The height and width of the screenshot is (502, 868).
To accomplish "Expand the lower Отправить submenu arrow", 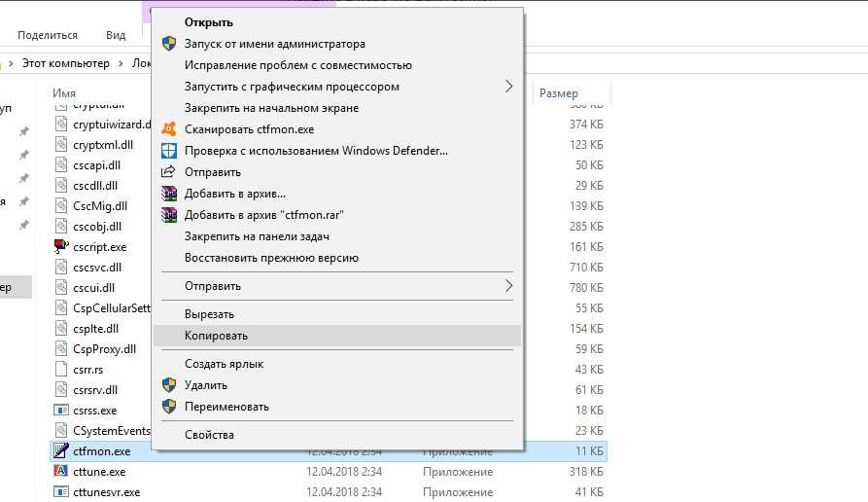I will click(x=508, y=286).
